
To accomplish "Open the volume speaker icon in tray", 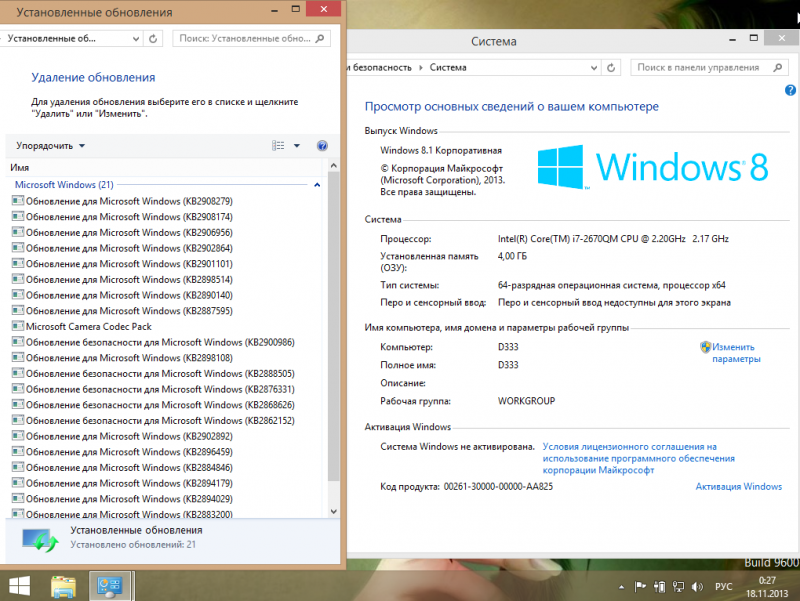I will pos(697,587).
